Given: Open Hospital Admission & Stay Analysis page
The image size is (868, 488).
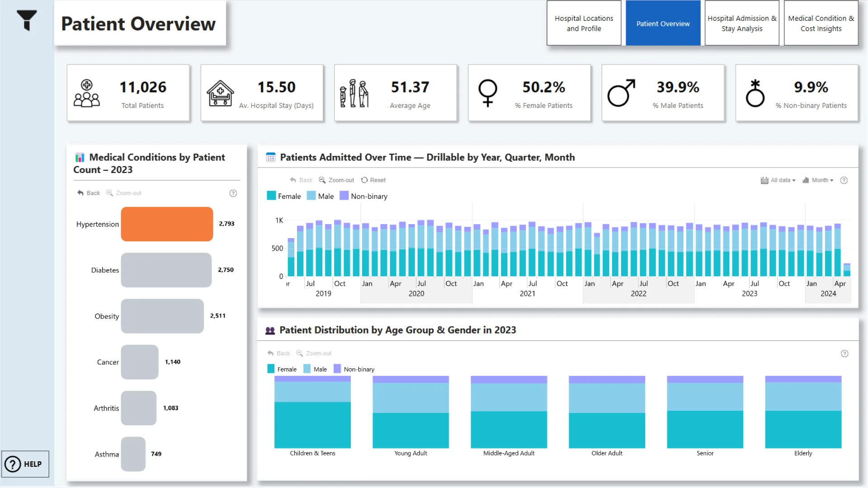Looking at the screenshot, I should click(741, 23).
